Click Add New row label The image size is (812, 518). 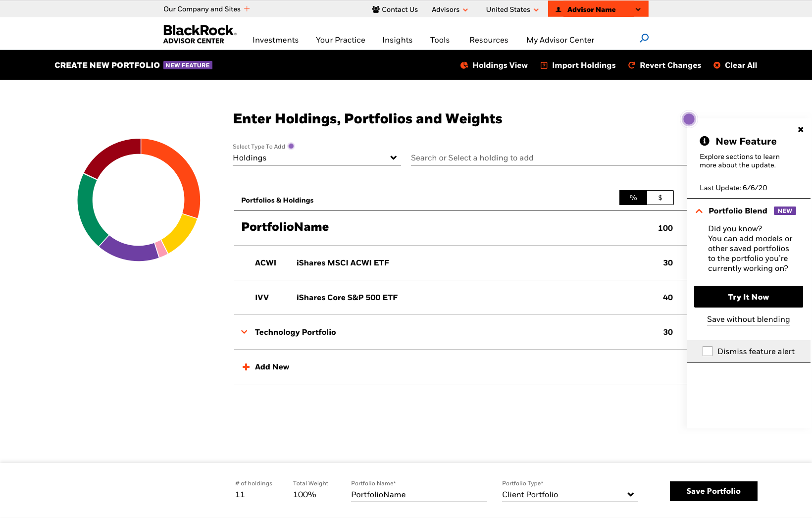[x=272, y=367]
